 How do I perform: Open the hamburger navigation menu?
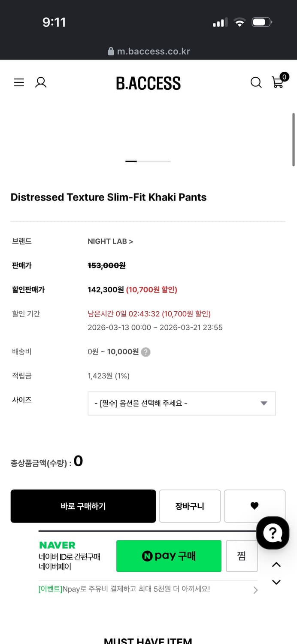19,82
